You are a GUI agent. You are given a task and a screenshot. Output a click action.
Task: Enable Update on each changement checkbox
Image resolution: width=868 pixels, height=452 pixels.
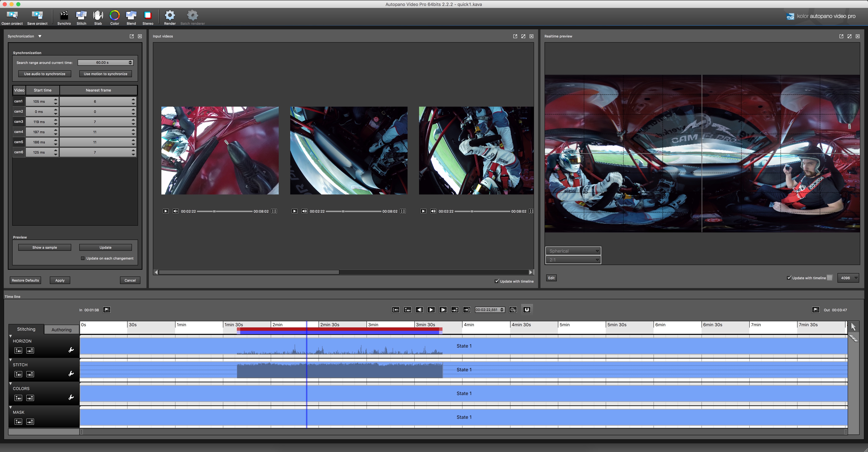pos(83,258)
